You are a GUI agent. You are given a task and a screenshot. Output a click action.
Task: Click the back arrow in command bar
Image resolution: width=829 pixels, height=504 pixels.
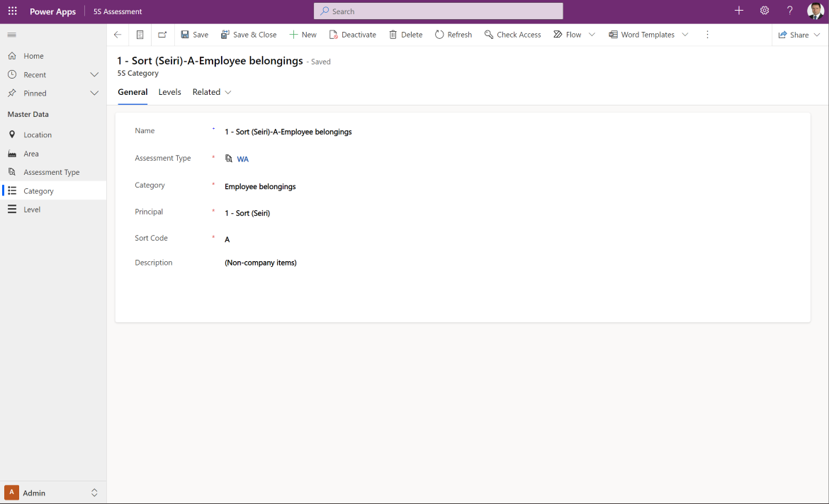point(118,35)
